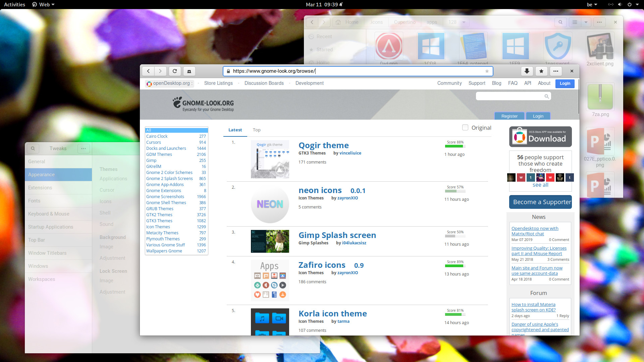Click the Files window search icon
The image size is (644, 362).
560,22
